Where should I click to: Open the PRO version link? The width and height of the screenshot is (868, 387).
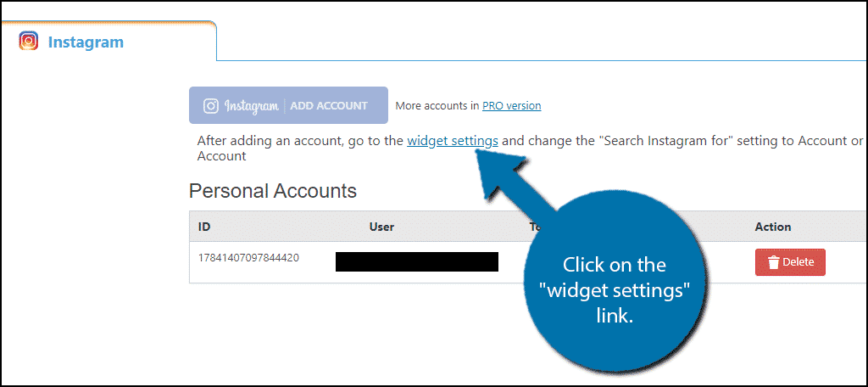point(511,105)
